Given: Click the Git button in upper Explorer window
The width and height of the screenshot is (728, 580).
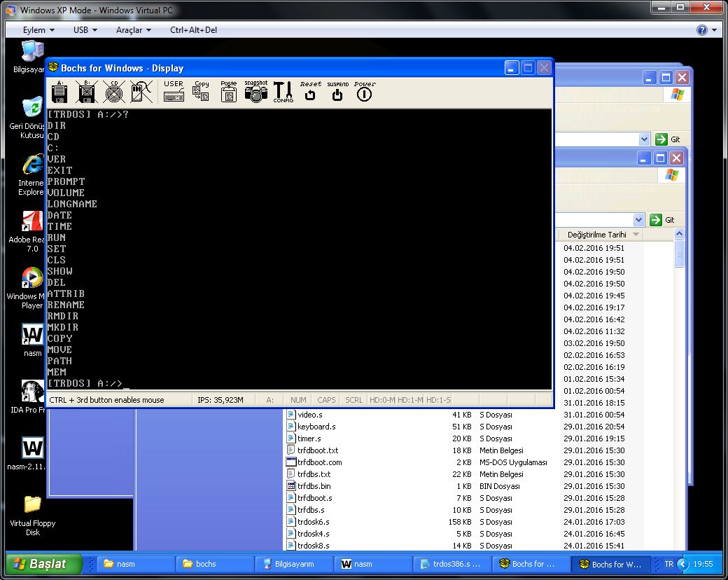Looking at the screenshot, I should point(668,139).
